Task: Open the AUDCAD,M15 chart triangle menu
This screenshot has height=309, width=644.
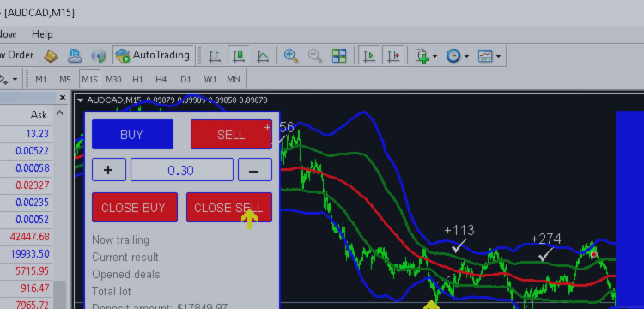Action: click(80, 100)
